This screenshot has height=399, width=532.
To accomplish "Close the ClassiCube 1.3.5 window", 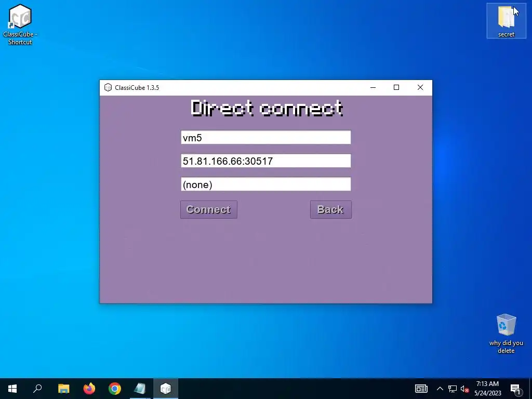I will click(x=420, y=87).
